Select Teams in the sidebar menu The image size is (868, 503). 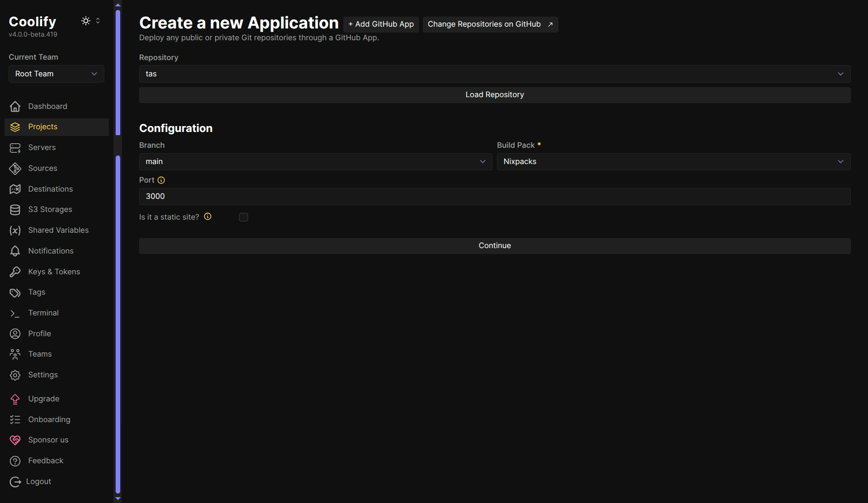(15, 354)
